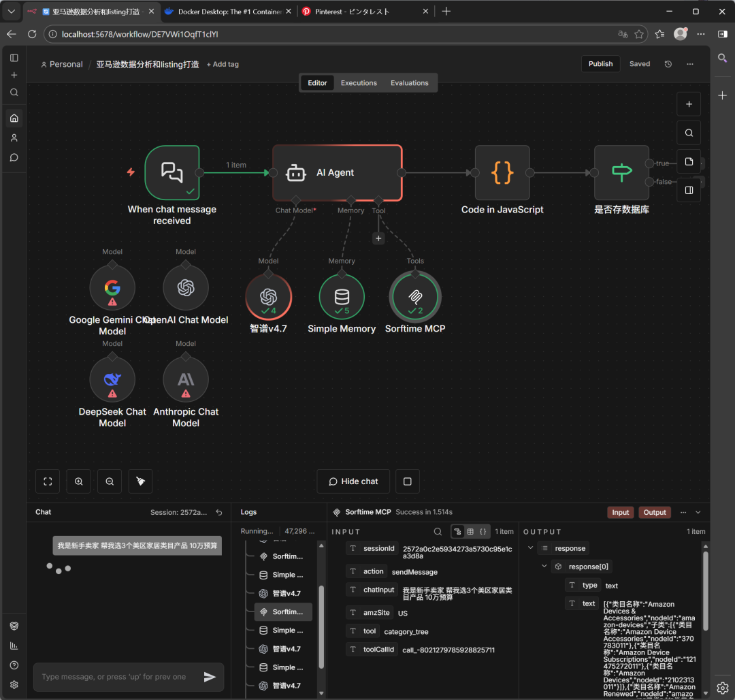Toggle the Input panel button
This screenshot has width=735, height=700.
coord(620,513)
